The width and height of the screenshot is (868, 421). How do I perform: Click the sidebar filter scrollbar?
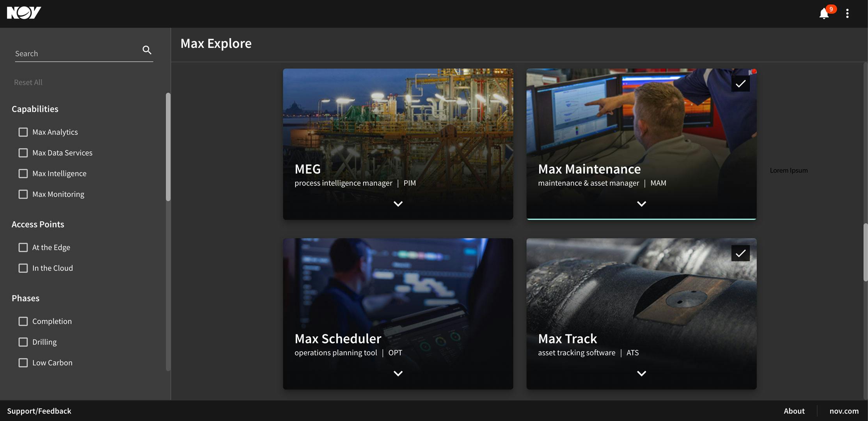[168, 147]
